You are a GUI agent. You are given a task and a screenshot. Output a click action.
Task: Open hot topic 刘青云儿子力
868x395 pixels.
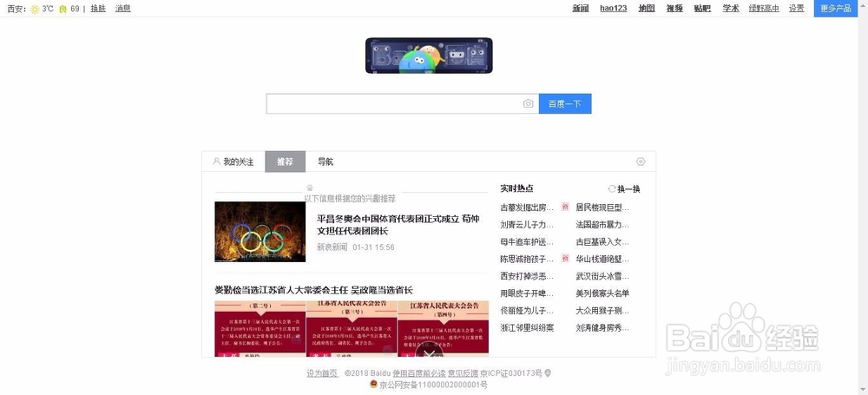pos(527,225)
